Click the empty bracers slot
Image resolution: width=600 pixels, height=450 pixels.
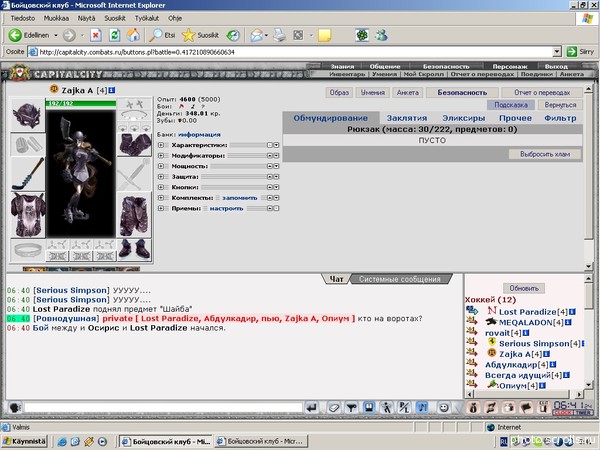tap(28, 145)
